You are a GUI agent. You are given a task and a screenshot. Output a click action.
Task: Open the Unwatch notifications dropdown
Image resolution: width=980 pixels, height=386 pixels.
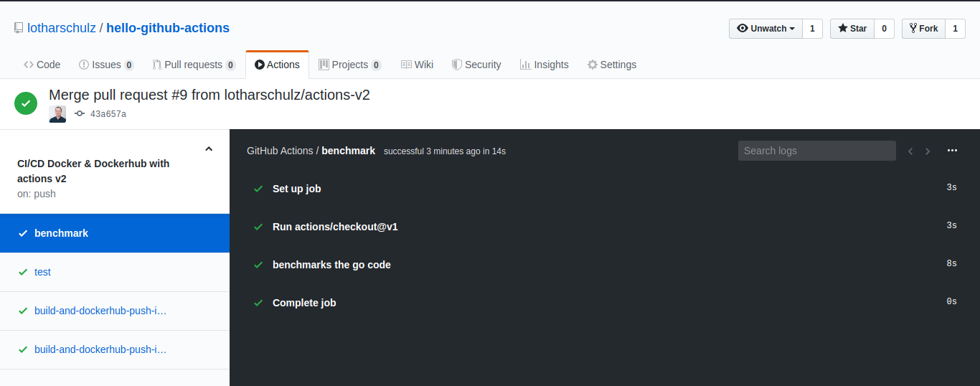pos(765,29)
